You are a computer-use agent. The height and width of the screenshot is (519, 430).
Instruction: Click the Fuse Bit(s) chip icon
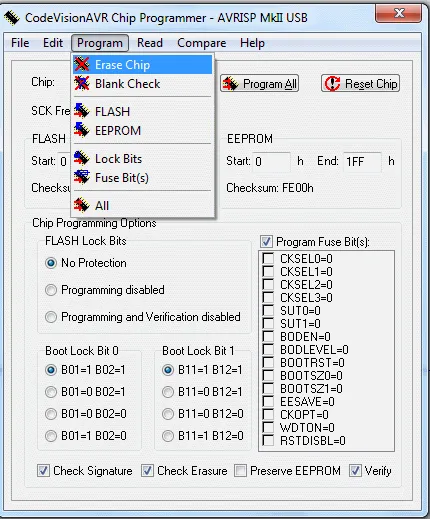click(82, 177)
